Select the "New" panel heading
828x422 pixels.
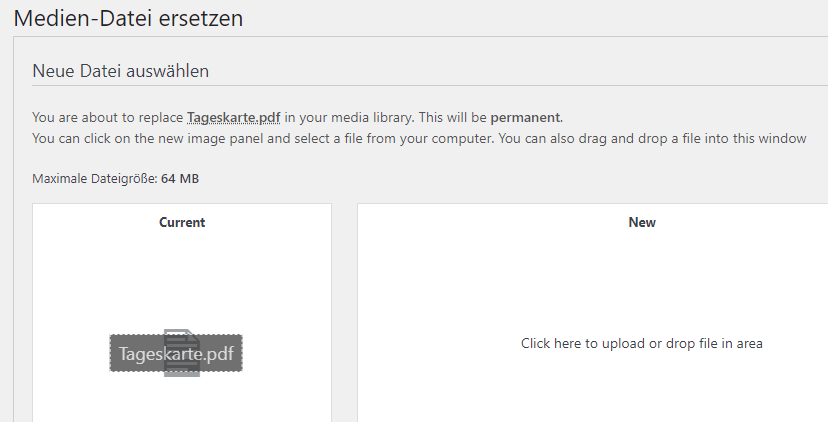point(642,222)
